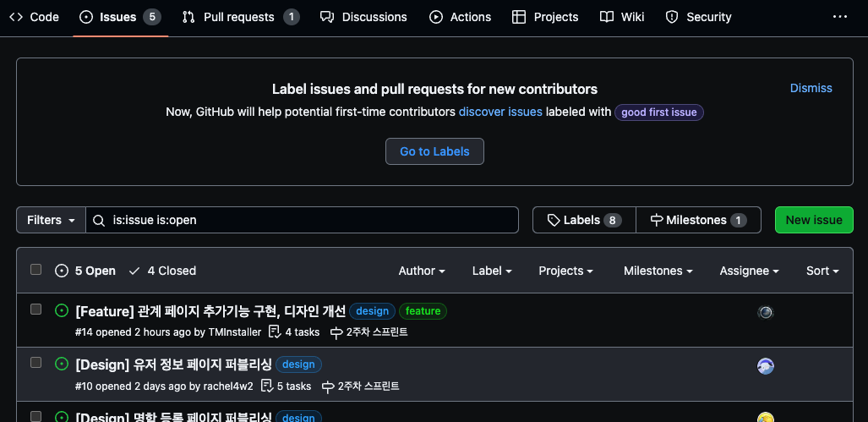This screenshot has width=868, height=422.
Task: Click assignee avatar on issue #14
Action: click(766, 312)
